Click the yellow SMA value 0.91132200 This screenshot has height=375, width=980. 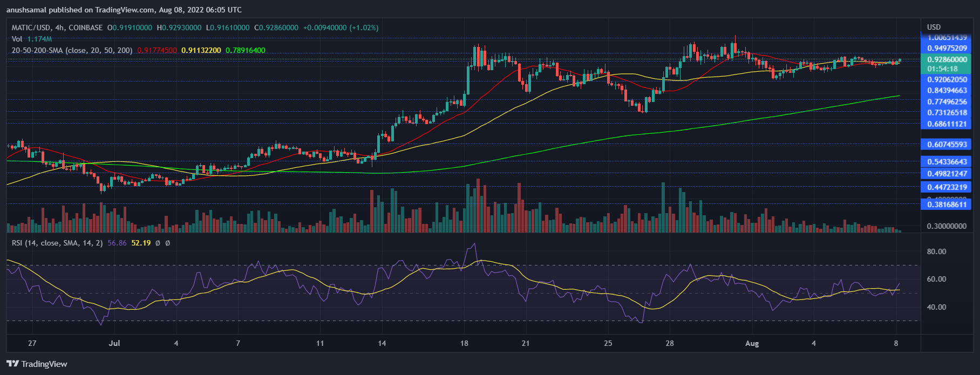(x=201, y=50)
